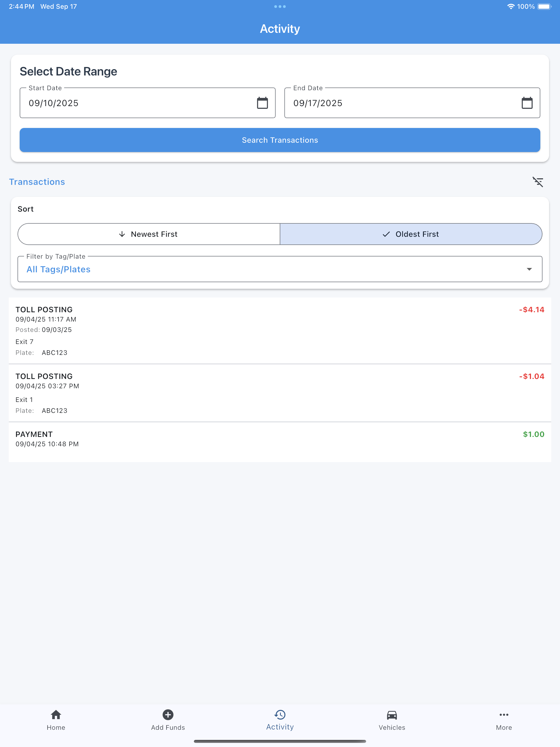Click the hide filters icon beside Transactions
The width and height of the screenshot is (560, 747).
(538, 182)
